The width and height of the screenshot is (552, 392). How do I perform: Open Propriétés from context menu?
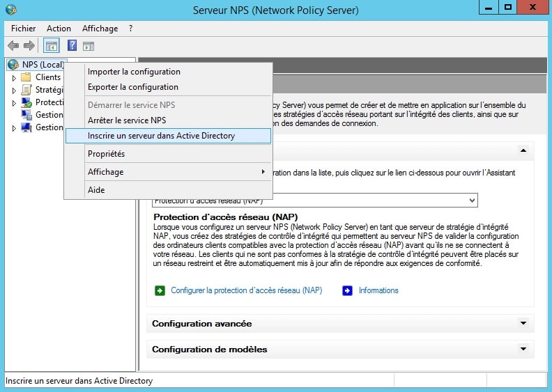[x=168, y=154]
